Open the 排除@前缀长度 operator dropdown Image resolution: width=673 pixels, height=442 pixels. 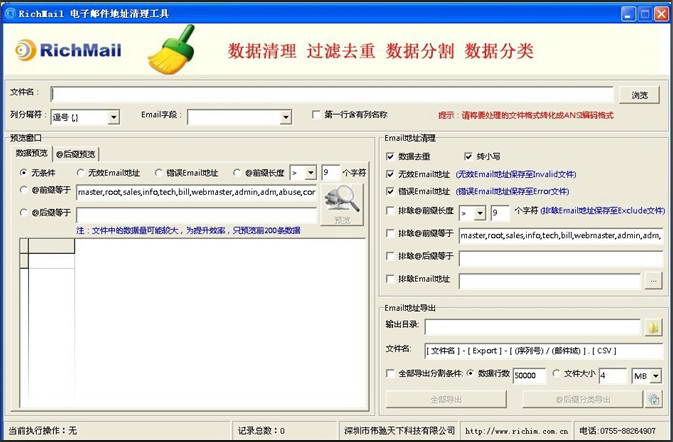click(x=480, y=213)
